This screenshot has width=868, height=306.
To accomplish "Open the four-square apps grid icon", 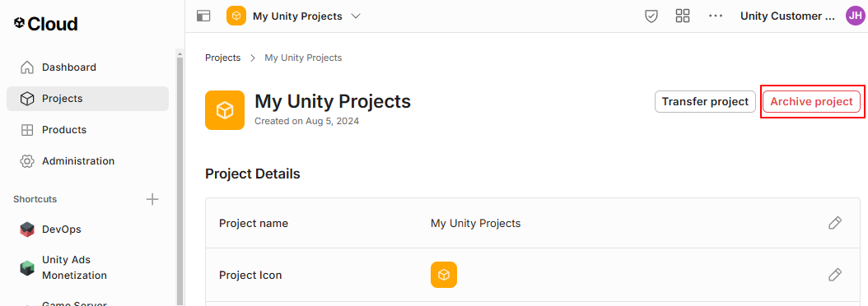I will pyautogui.click(x=683, y=16).
